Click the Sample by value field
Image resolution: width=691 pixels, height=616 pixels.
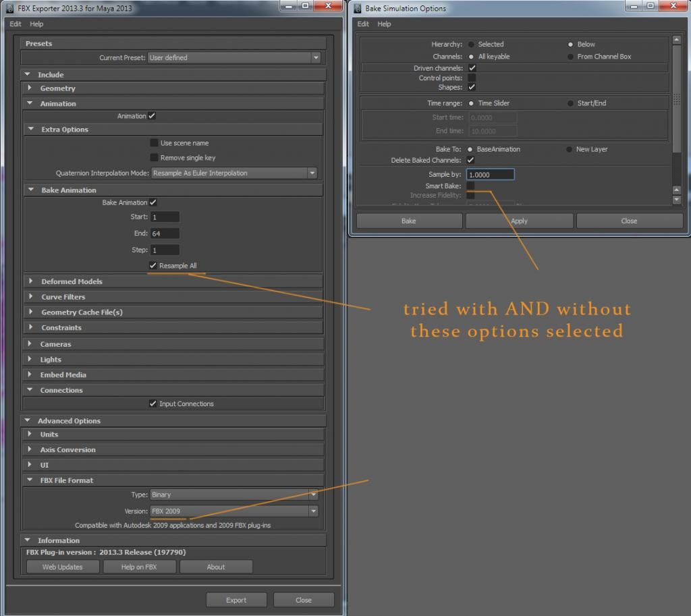point(490,175)
